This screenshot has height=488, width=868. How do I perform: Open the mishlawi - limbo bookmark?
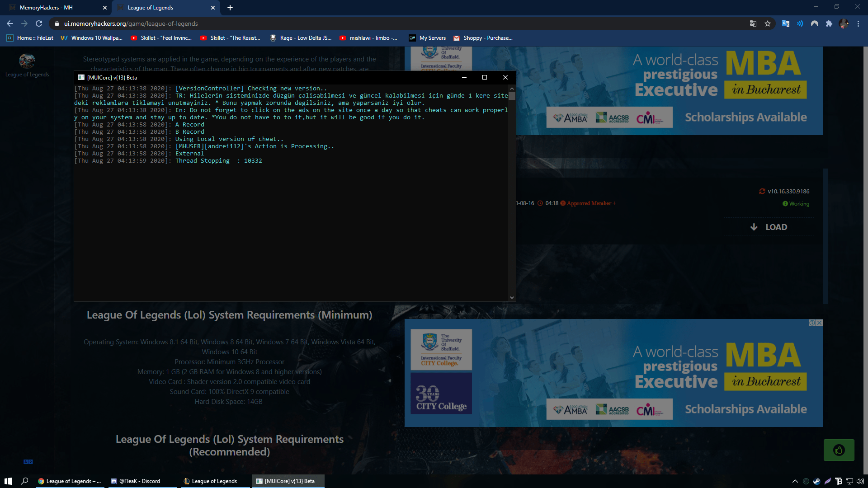tap(368, 38)
